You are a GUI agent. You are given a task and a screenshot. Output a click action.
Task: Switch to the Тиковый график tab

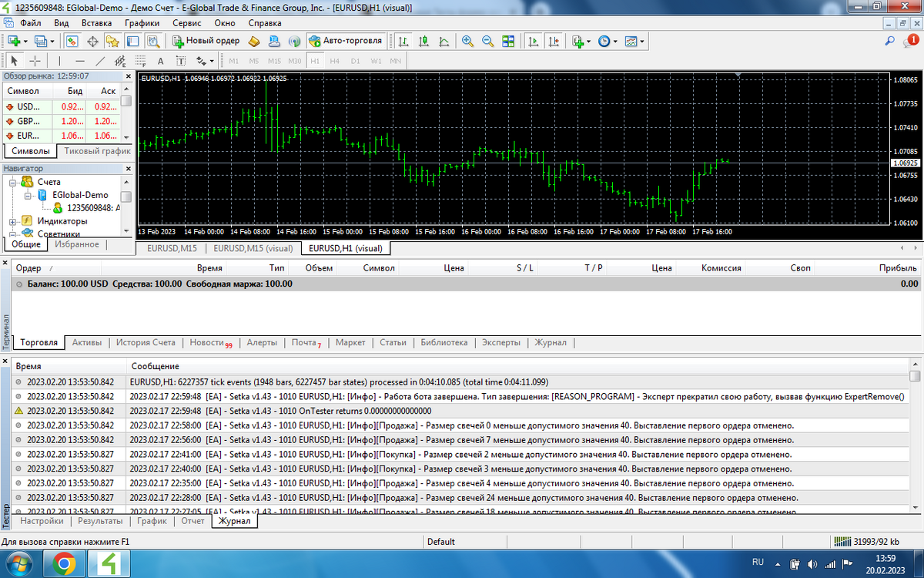coord(97,151)
